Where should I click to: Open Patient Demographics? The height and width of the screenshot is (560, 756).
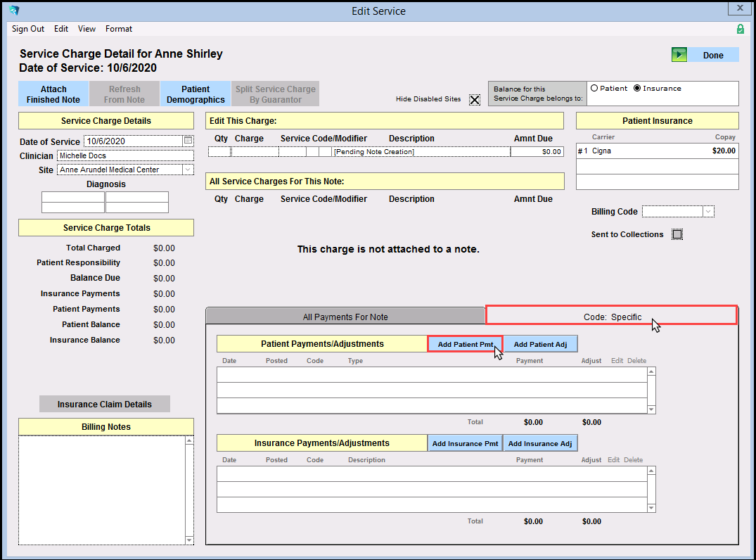(196, 94)
